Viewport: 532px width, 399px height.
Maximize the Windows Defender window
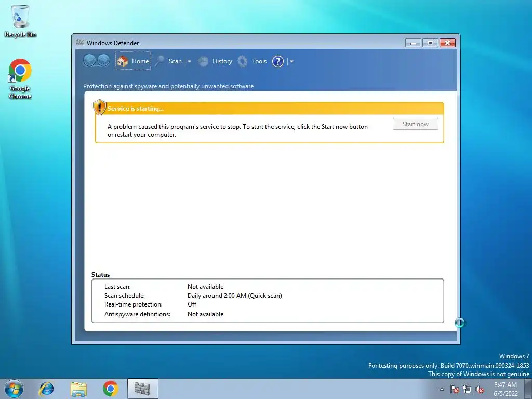tap(430, 43)
